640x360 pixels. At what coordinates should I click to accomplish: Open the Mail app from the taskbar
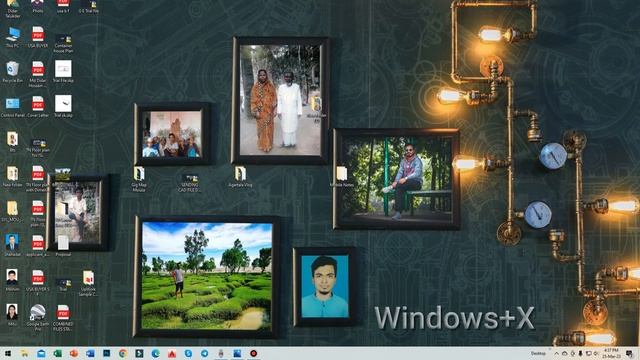41,353
